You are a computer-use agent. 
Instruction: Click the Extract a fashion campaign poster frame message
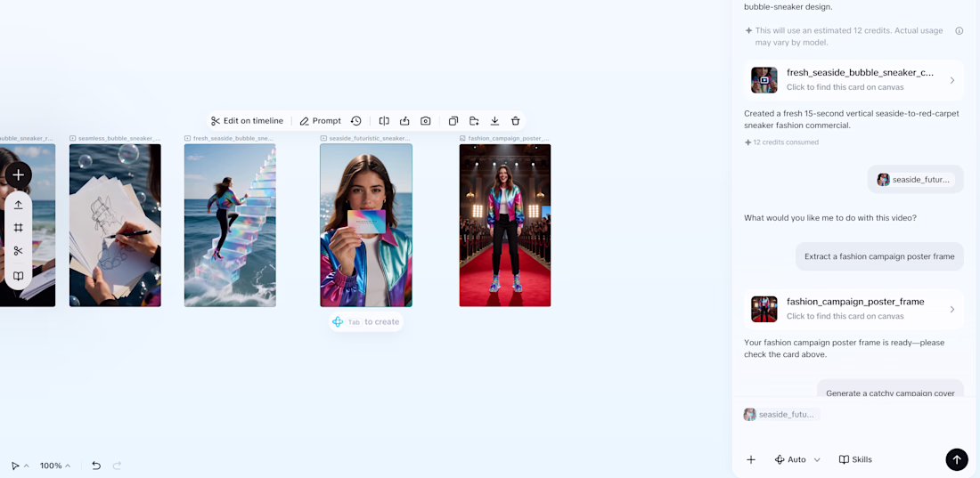click(x=879, y=256)
